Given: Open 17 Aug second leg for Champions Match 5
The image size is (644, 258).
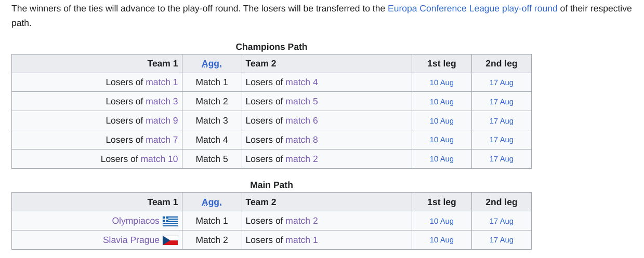Looking at the screenshot, I should coord(501,159).
